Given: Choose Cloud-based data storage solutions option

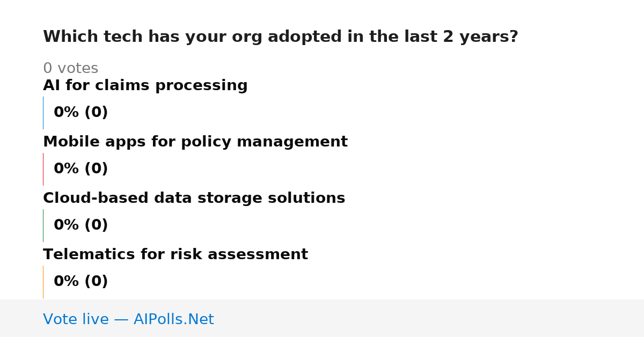Looking at the screenshot, I should click(194, 199).
